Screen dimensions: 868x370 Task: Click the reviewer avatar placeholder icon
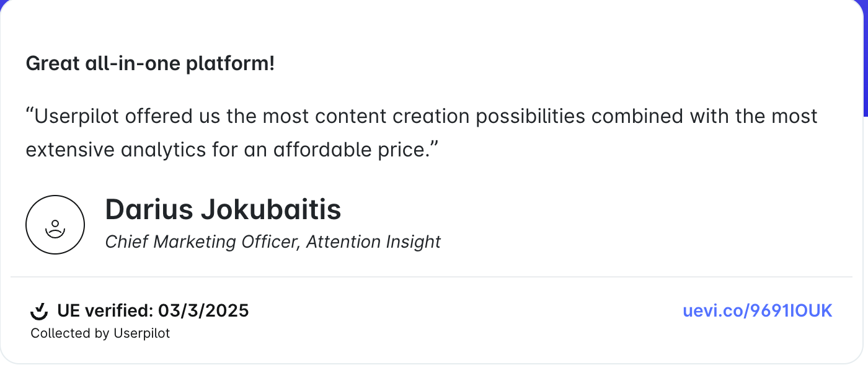[55, 225]
